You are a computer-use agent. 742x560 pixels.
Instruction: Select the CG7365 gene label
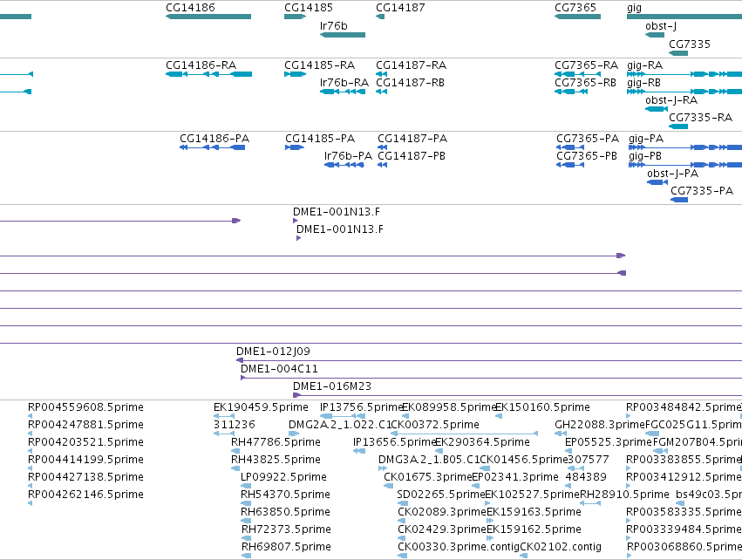575,8
